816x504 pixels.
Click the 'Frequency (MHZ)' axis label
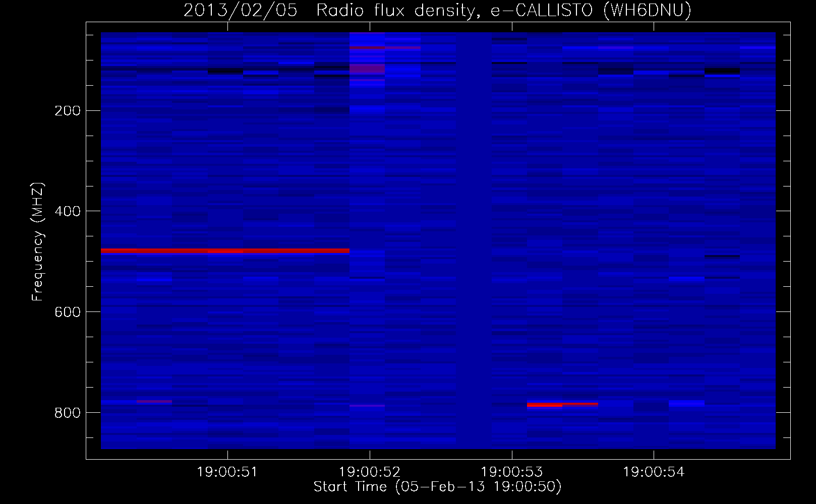pyautogui.click(x=37, y=242)
